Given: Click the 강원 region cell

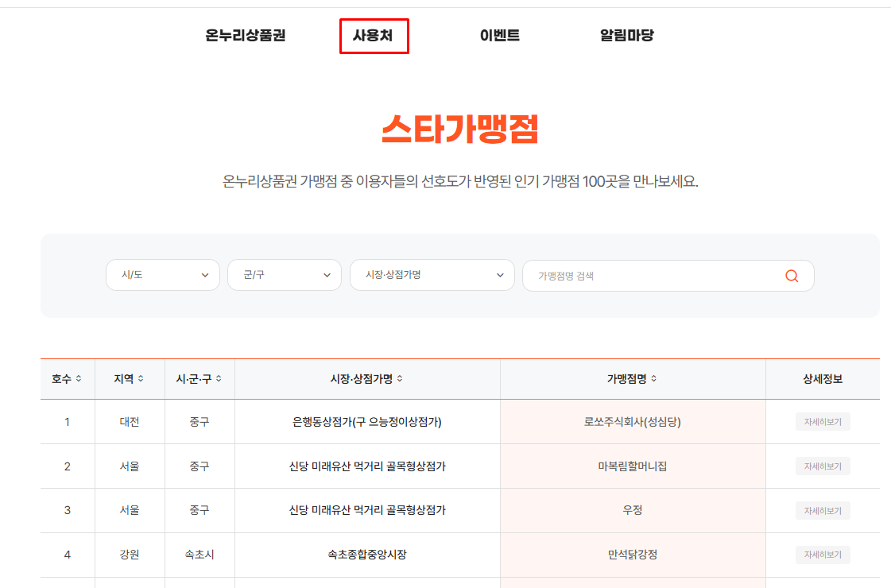Looking at the screenshot, I should 130,555.
